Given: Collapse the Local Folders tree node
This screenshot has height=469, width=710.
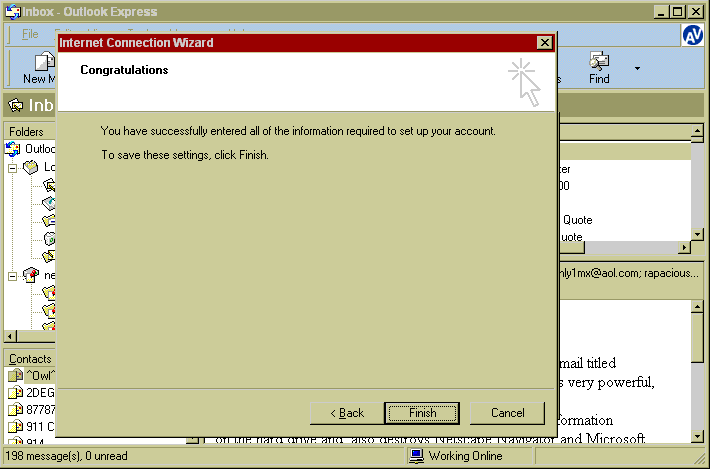Looking at the screenshot, I should [13, 168].
